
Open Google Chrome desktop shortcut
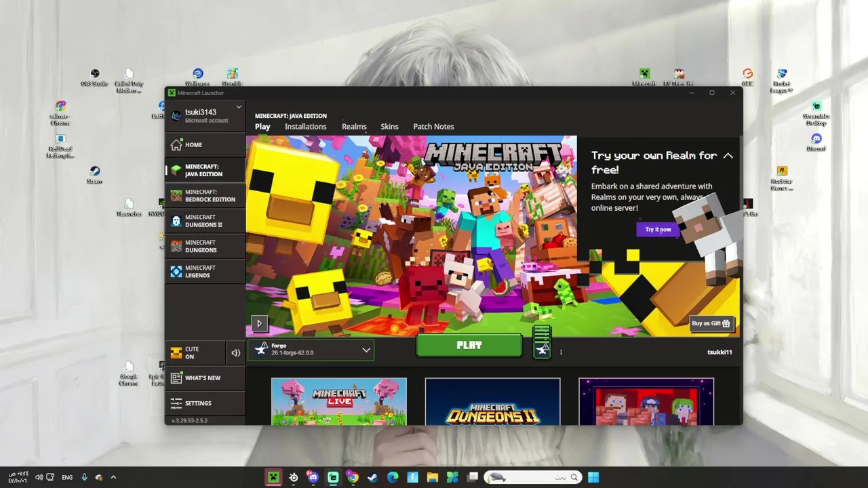click(129, 373)
